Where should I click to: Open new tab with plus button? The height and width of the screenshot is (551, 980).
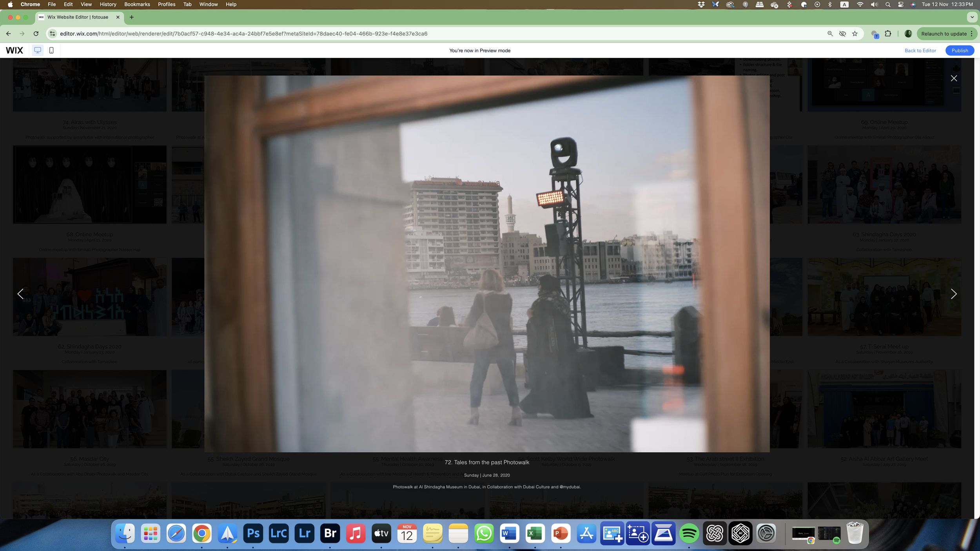click(132, 17)
